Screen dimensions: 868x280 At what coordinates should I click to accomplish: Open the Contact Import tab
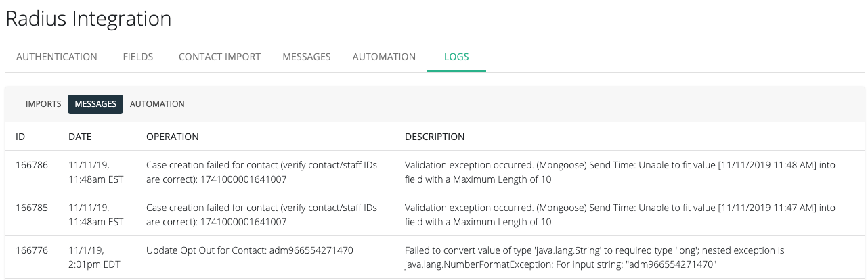point(219,57)
